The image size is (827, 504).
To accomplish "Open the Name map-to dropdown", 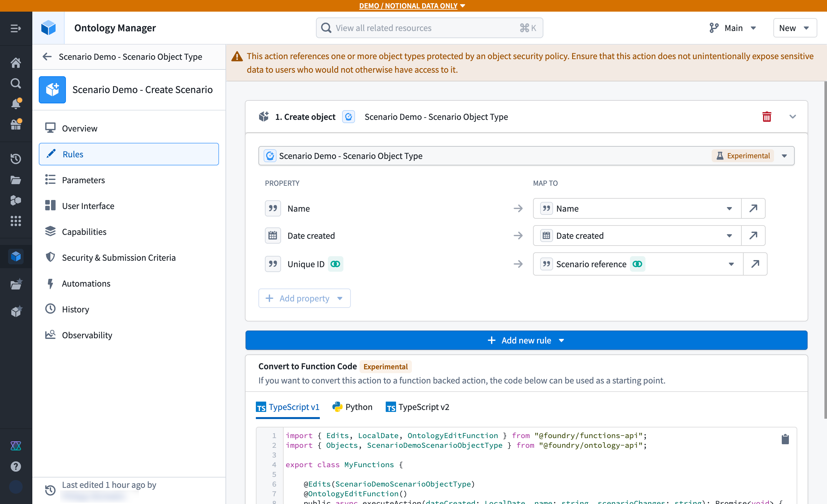I will (637, 208).
